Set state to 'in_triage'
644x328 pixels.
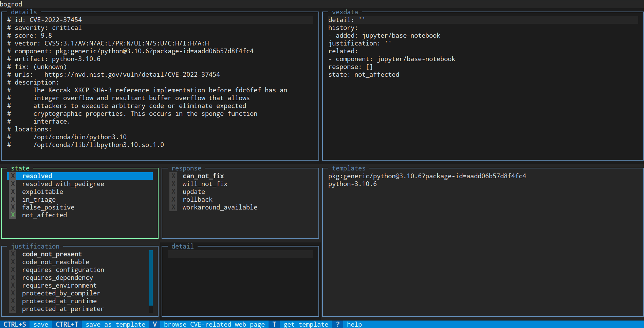tap(39, 199)
